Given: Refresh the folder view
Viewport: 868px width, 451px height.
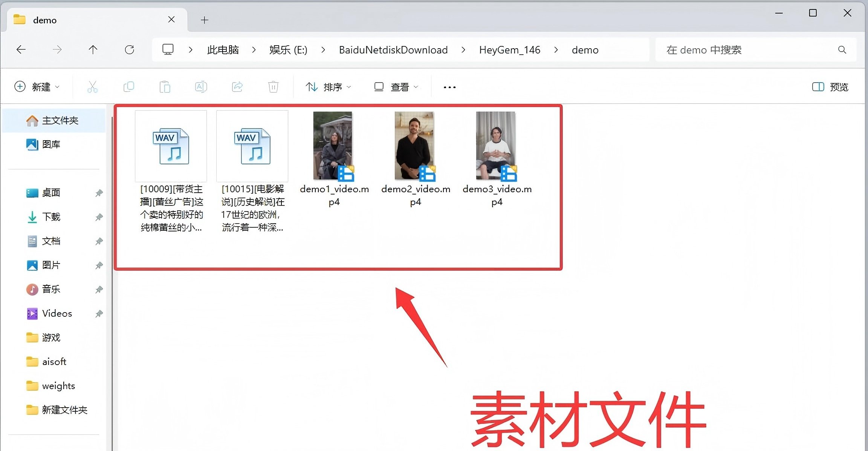Looking at the screenshot, I should 130,49.
